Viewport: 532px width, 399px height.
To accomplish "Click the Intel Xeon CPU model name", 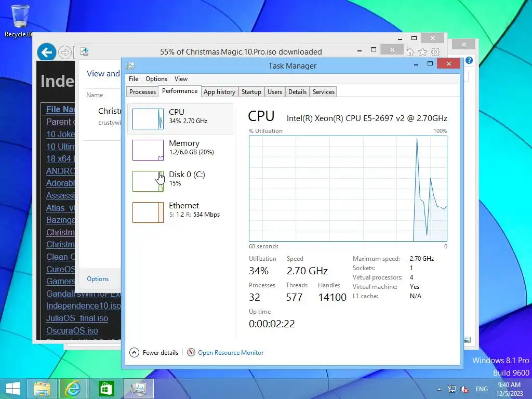I will 367,118.
